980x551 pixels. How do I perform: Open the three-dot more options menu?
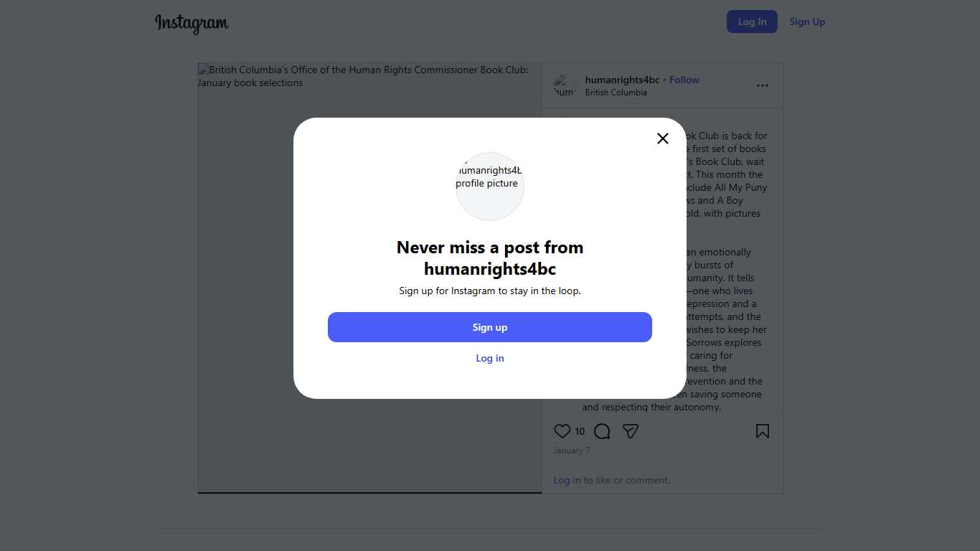point(762,85)
